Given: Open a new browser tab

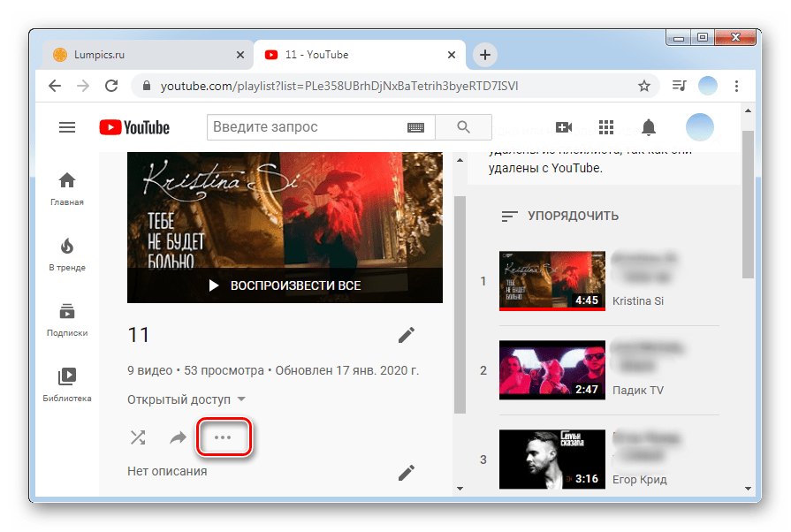Looking at the screenshot, I should coord(485,55).
